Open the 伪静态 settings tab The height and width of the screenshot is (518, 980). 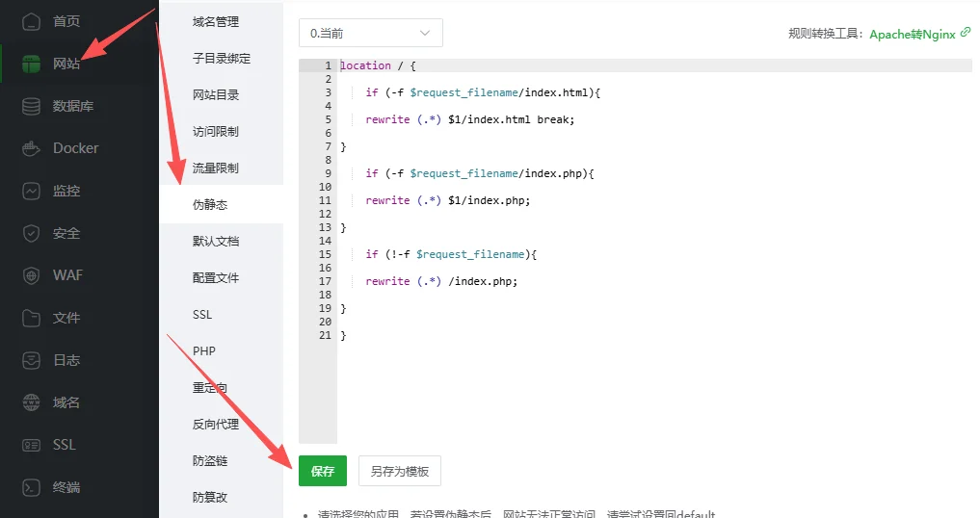click(x=210, y=205)
